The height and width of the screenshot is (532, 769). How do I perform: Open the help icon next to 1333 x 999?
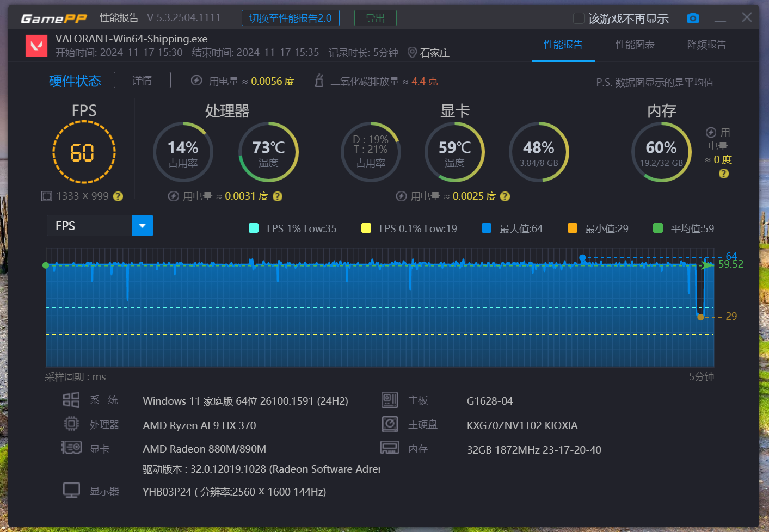click(x=118, y=196)
